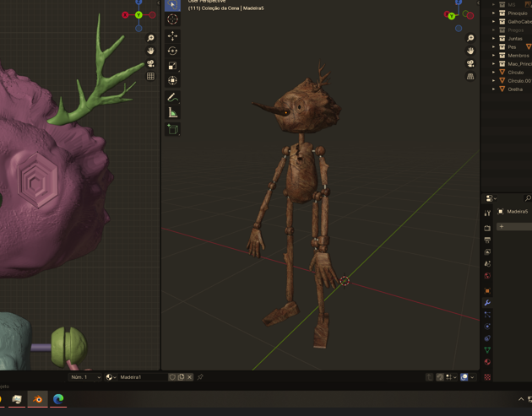Toggle the overlay button in bottom header
Viewport: 532px width, 416px height.
click(x=464, y=377)
